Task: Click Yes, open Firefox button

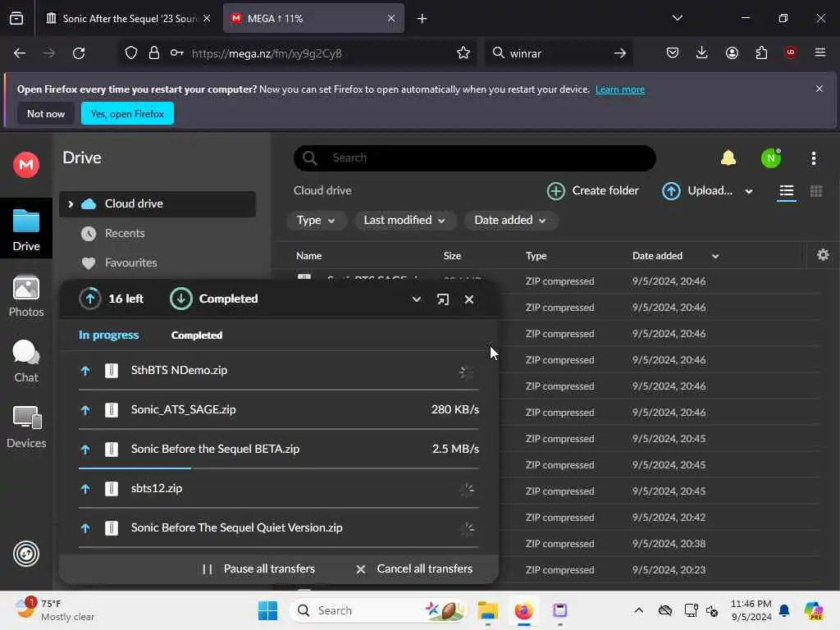Action: [x=127, y=113]
